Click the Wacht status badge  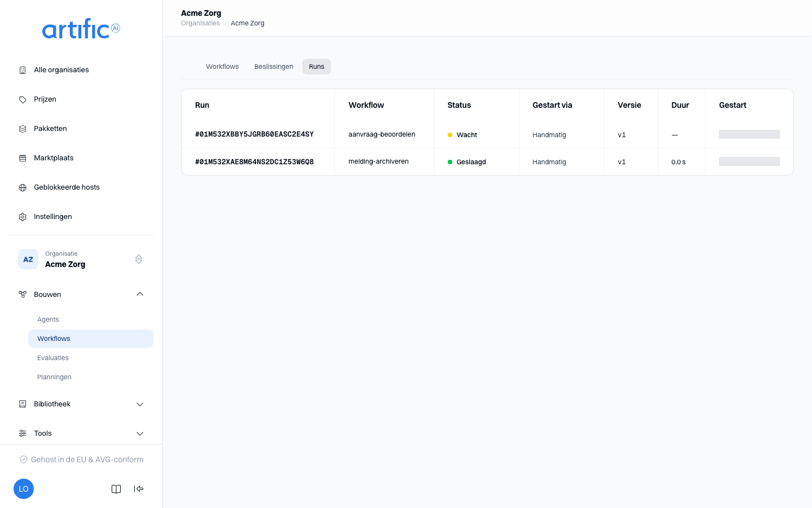[x=462, y=135]
